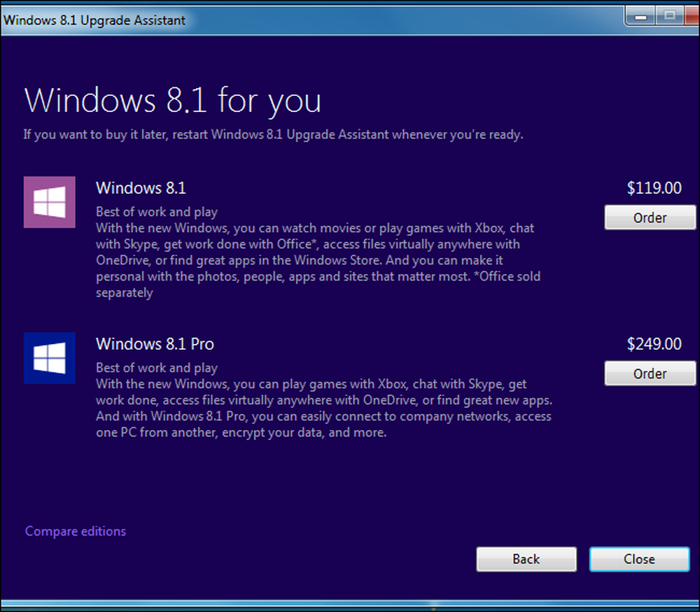The height and width of the screenshot is (612, 700).
Task: Click the maximize button in title bar
Action: click(x=669, y=16)
